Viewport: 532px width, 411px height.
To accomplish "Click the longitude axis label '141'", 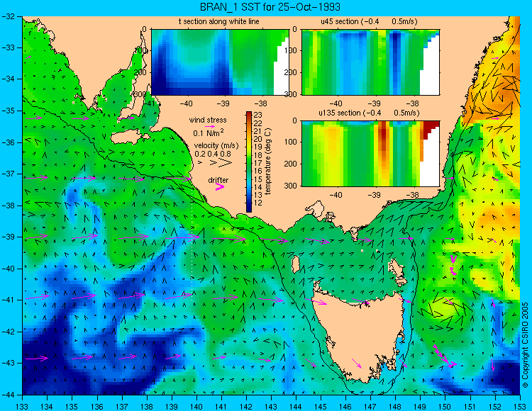I will point(221,406).
